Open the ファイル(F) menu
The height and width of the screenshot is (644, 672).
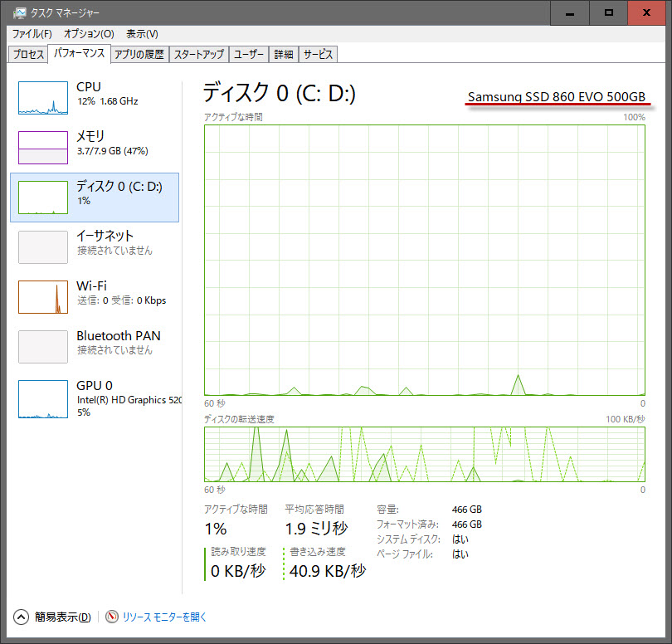pyautogui.click(x=32, y=34)
